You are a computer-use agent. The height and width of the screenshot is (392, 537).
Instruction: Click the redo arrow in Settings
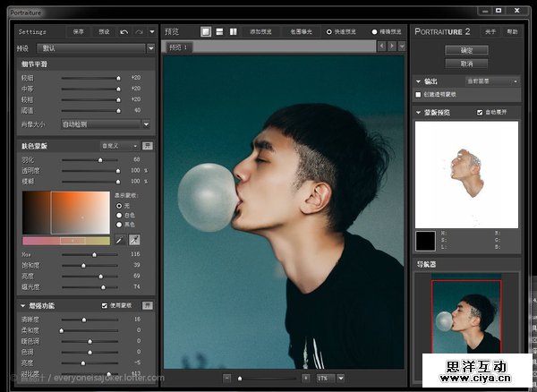(139, 31)
